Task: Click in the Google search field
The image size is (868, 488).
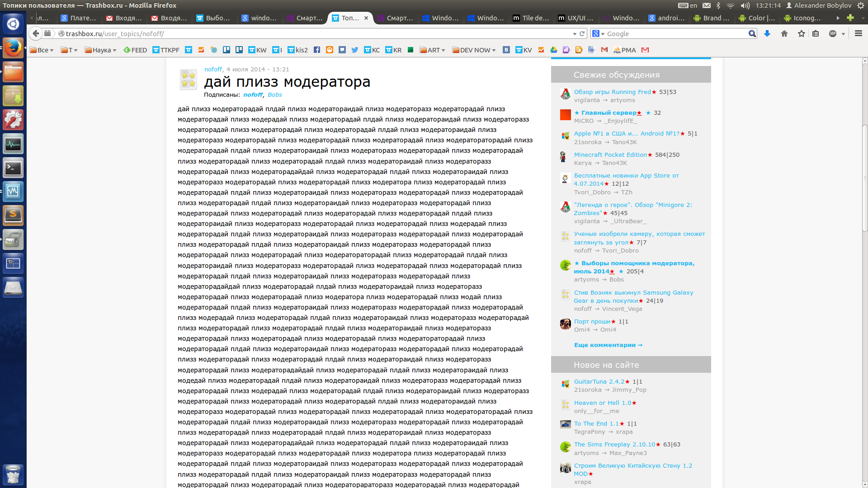Action: pyautogui.click(x=674, y=33)
